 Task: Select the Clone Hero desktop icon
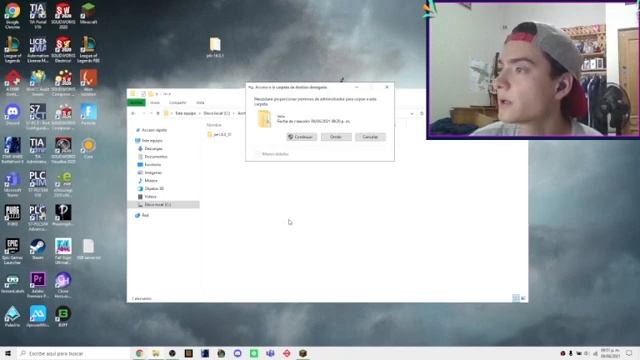(63, 285)
